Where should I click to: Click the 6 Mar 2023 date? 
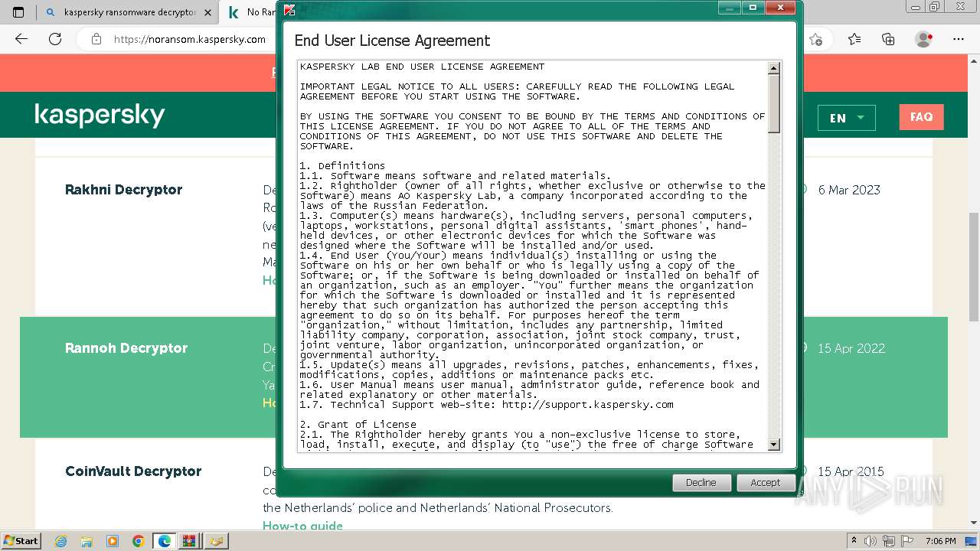pyautogui.click(x=849, y=190)
